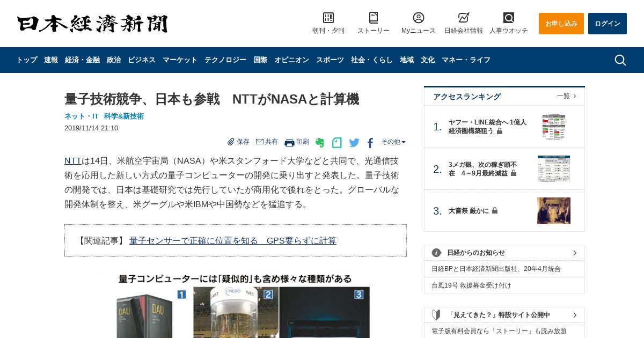Open ranking headline 大嘗祭 厳かに

coord(469,211)
